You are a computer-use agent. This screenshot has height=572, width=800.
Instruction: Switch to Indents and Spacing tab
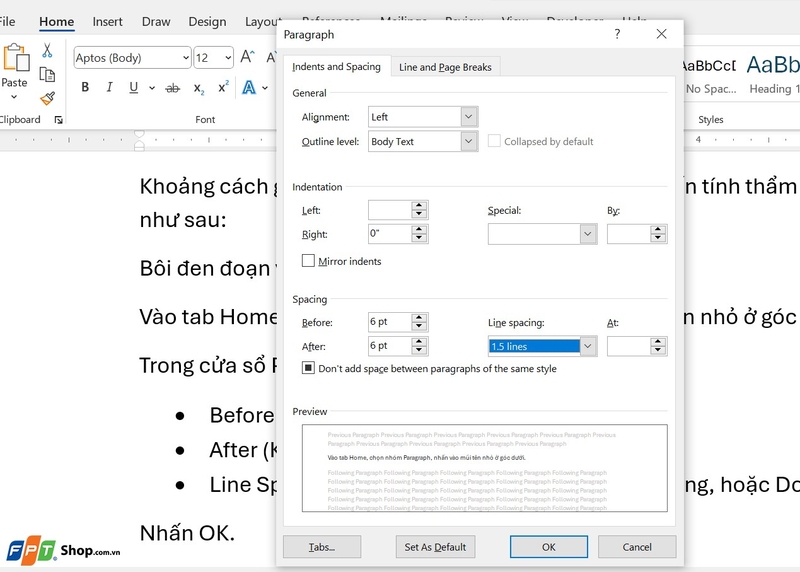[336, 67]
